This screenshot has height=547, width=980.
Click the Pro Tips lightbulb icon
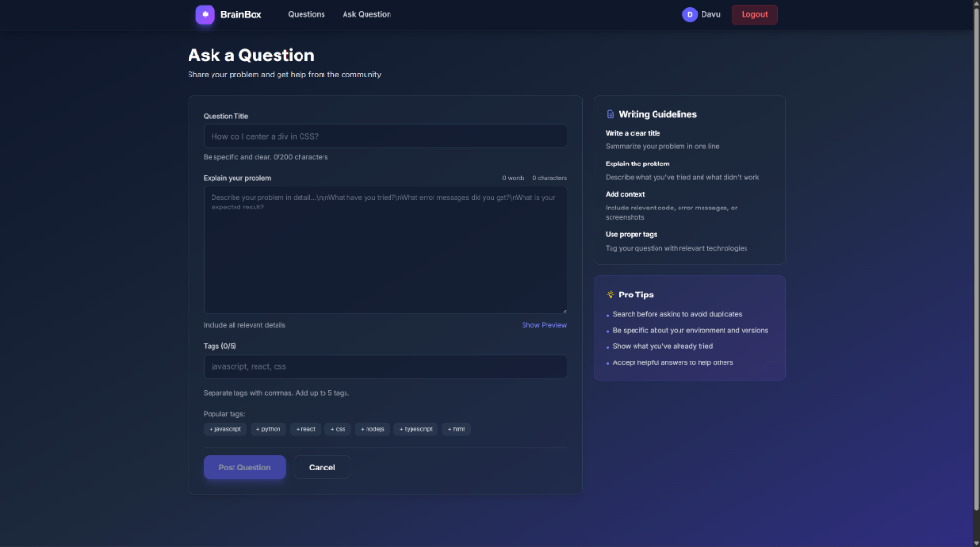611,295
